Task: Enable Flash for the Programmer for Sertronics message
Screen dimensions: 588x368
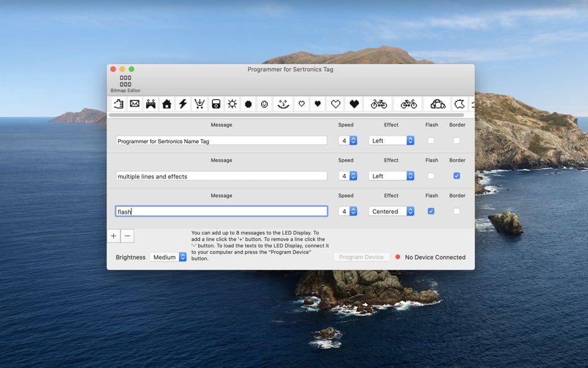Action: (431, 141)
